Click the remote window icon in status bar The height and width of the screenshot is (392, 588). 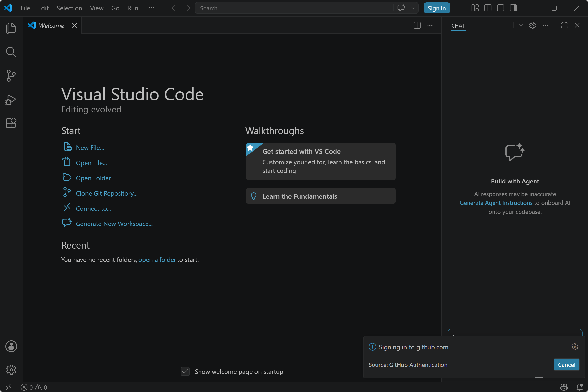(x=8, y=387)
